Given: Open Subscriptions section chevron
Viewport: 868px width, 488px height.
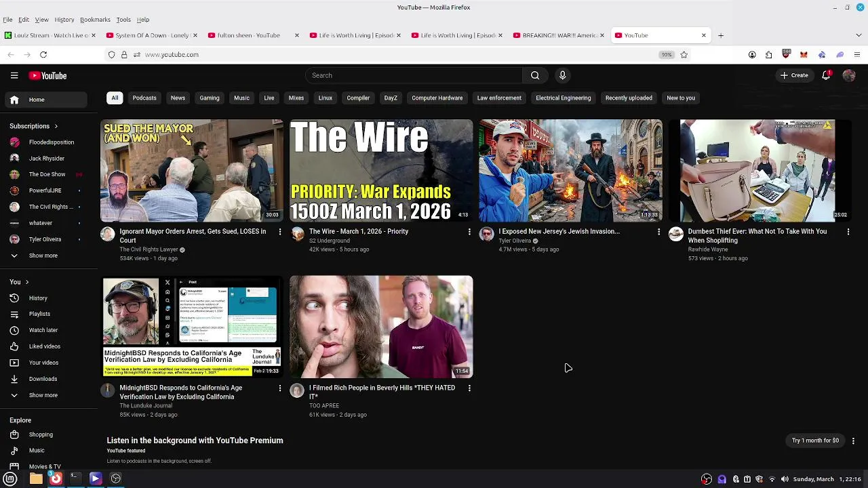Looking at the screenshot, I should coord(56,126).
